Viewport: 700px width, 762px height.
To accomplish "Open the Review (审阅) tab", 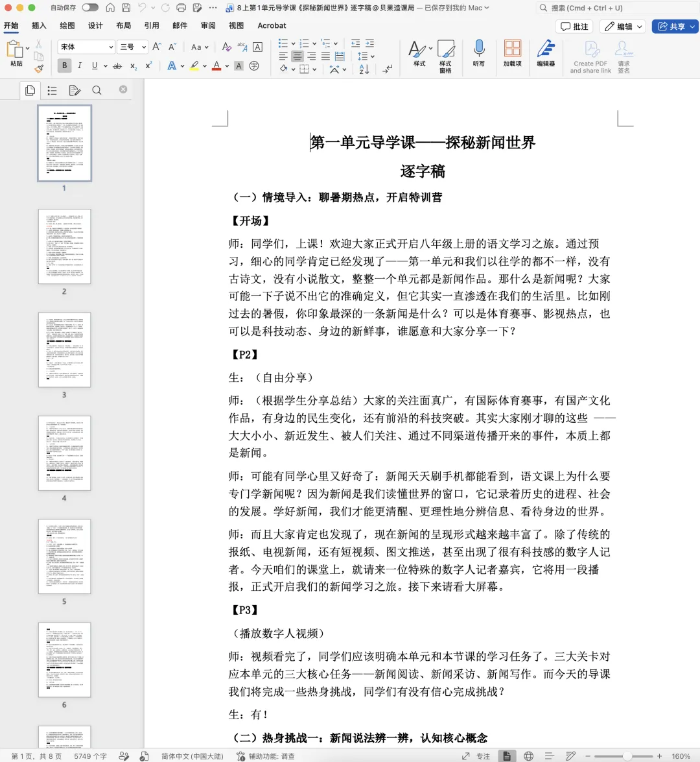I will point(208,26).
